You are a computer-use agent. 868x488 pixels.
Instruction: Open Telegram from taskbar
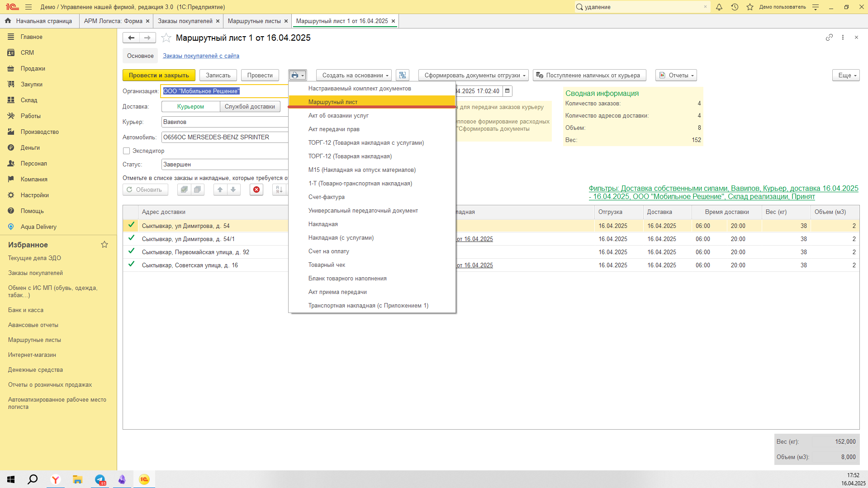coord(100,479)
